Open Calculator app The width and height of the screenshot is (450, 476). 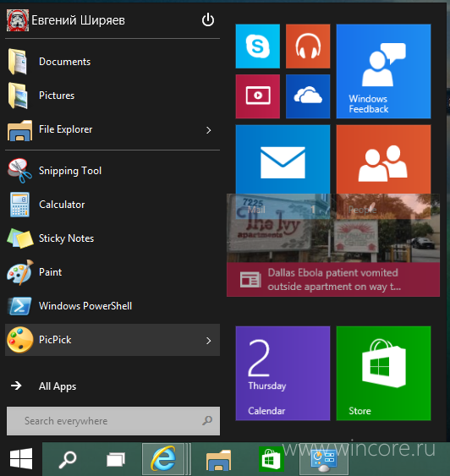(112, 205)
